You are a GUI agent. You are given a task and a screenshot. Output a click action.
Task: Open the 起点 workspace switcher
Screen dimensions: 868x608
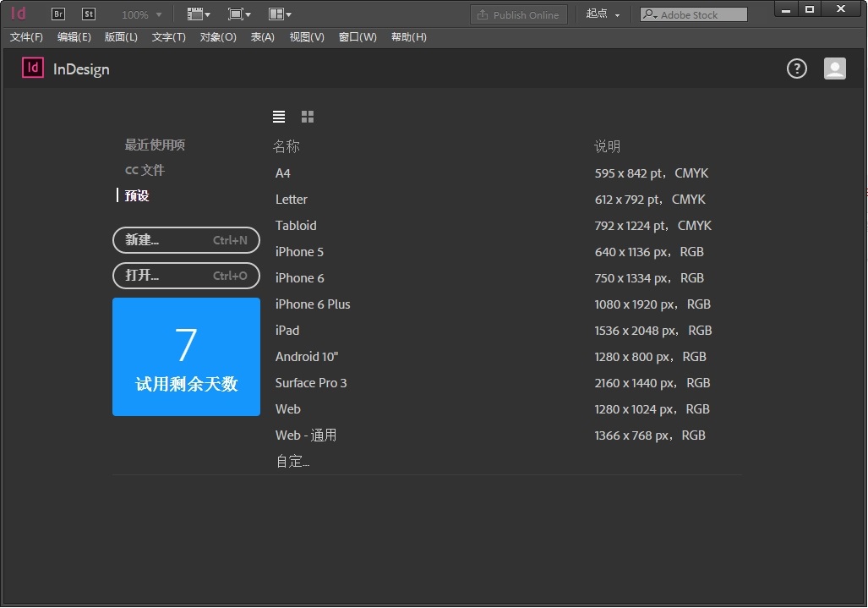603,14
